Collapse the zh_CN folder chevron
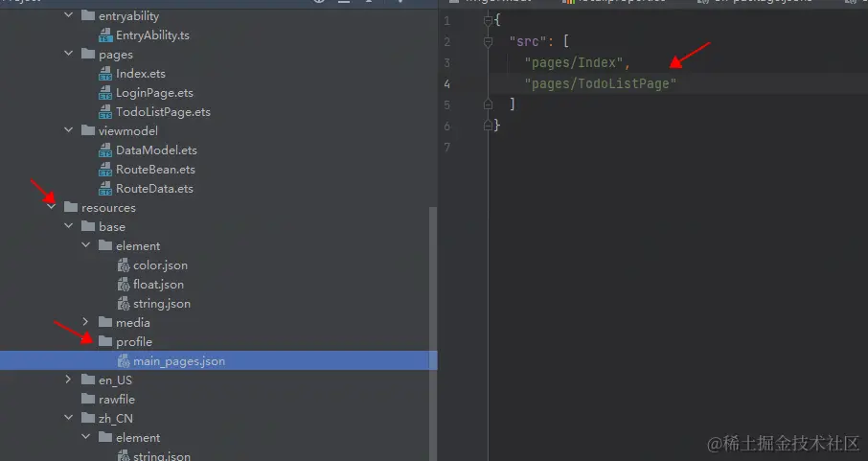Screen dimensions: 868x461 point(69,418)
